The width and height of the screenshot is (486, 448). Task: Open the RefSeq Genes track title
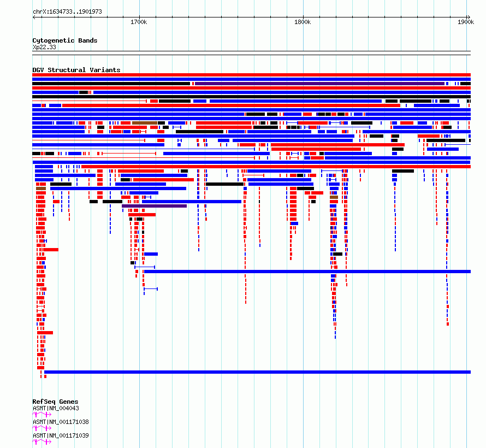coord(55,402)
